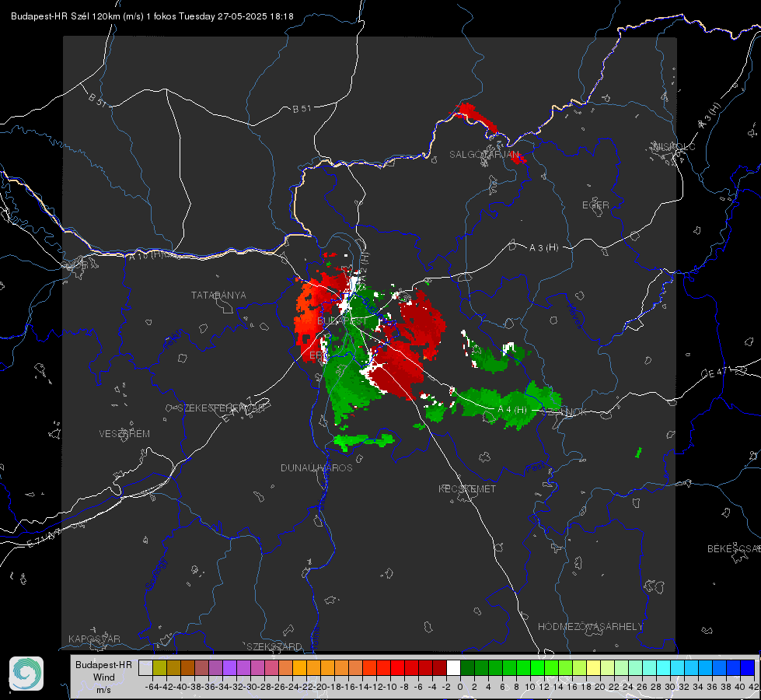Screen dimensions: 761x700
Task: Choose the white swatch between -2 and 0
Action: tap(453, 667)
